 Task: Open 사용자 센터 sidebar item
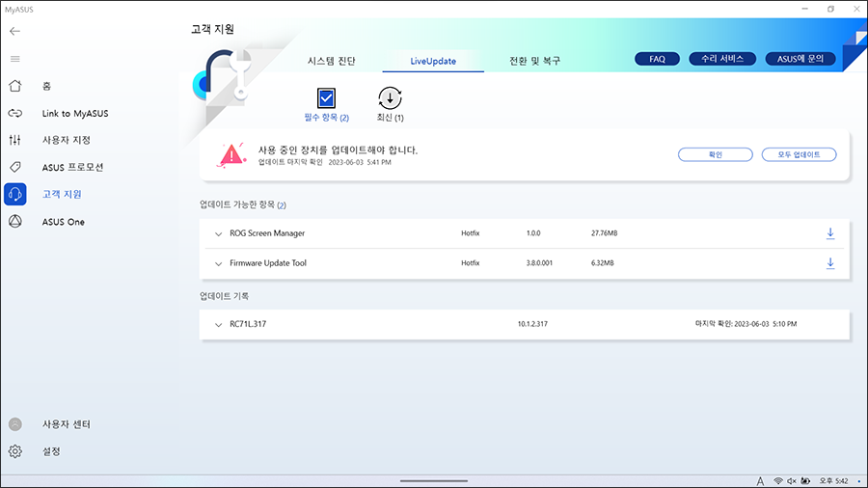[67, 424]
